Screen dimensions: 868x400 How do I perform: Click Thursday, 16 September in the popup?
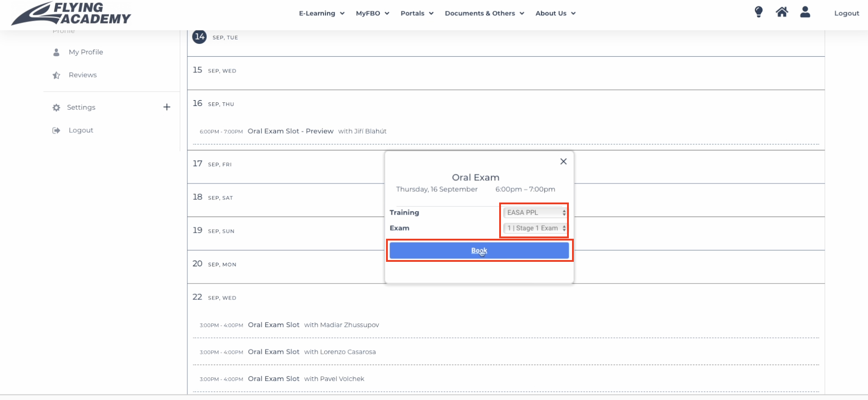(x=437, y=189)
